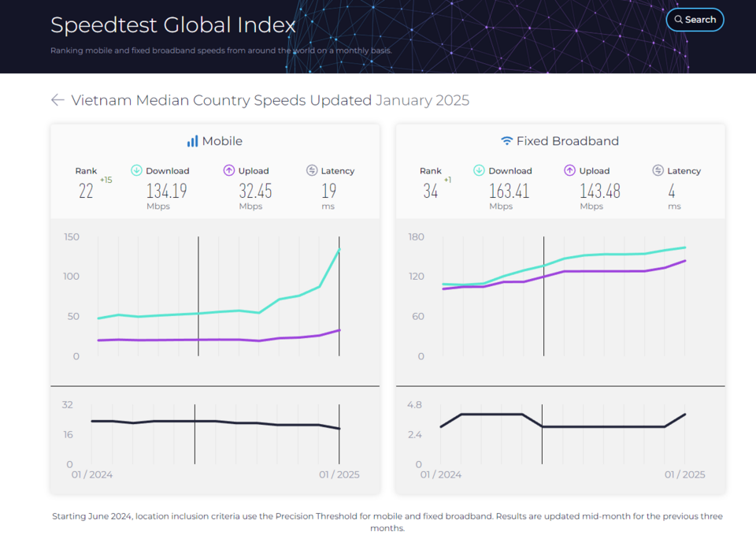Click the Mobile signal bars icon
This screenshot has height=543, width=756.
point(192,141)
